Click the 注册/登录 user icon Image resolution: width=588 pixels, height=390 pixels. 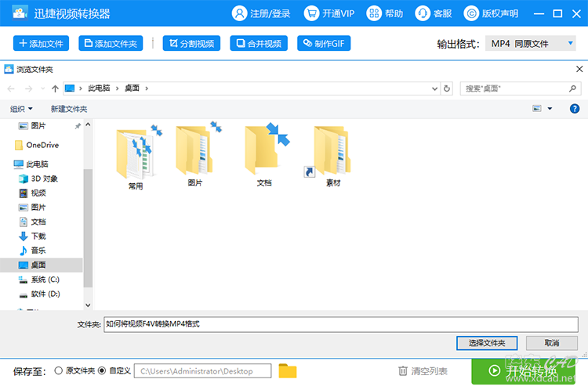[x=239, y=13]
